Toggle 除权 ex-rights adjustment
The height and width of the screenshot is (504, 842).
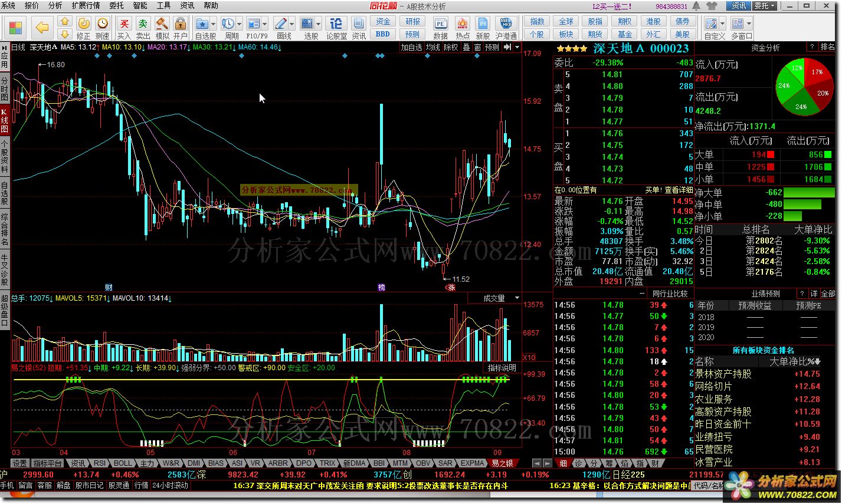point(451,47)
